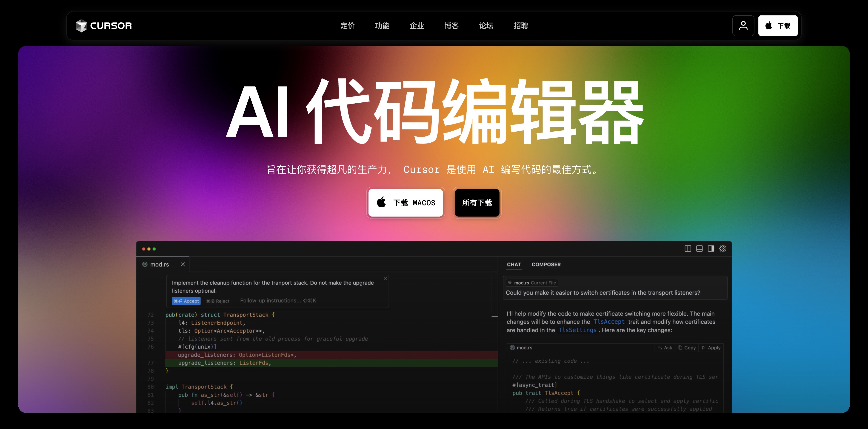Image resolution: width=868 pixels, height=429 pixels.
Task: Open the 功能 features page
Action: coord(382,25)
